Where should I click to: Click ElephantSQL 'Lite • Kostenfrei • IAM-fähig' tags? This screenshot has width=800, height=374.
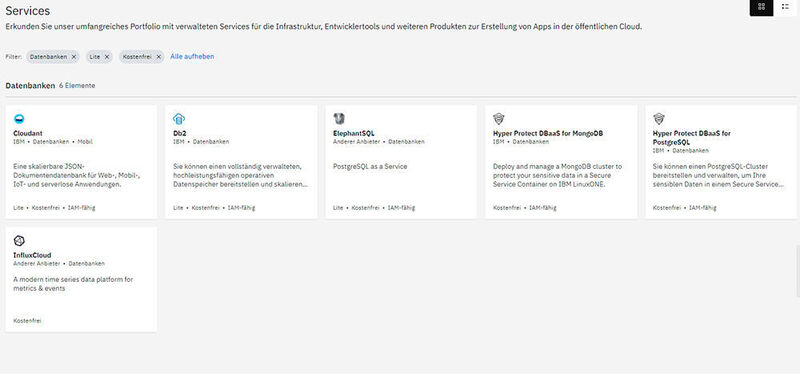click(x=374, y=208)
